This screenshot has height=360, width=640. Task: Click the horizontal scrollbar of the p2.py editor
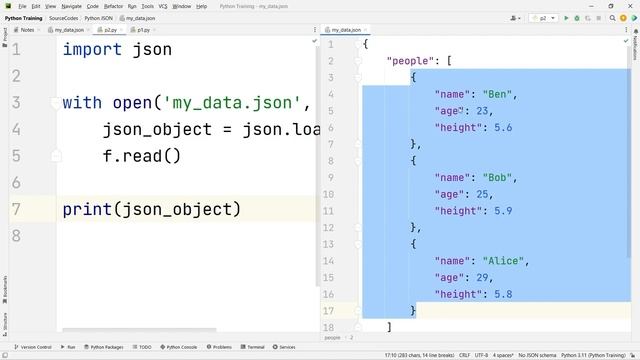(x=139, y=329)
